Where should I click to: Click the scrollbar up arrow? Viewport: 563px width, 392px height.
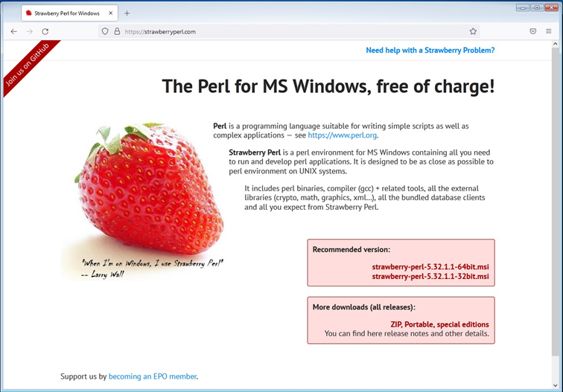coord(556,44)
